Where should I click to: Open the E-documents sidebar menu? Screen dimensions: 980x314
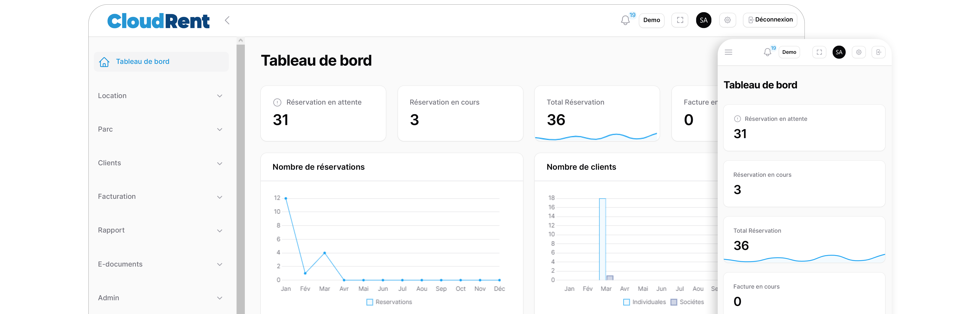(x=161, y=264)
